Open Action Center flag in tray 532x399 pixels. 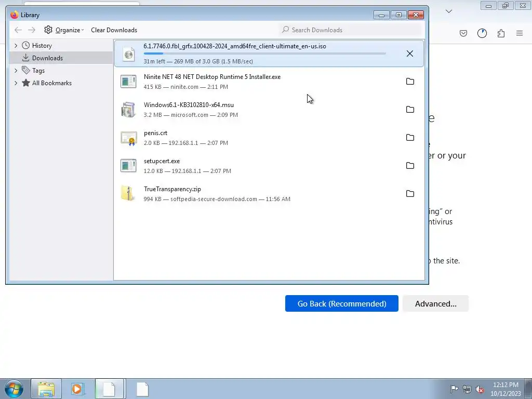[454, 389]
